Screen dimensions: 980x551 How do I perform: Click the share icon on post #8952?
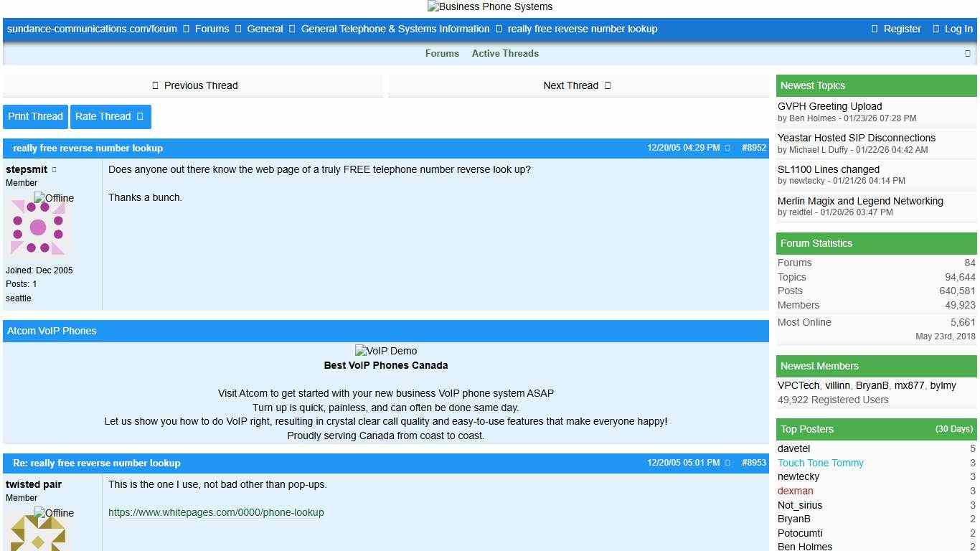point(727,148)
